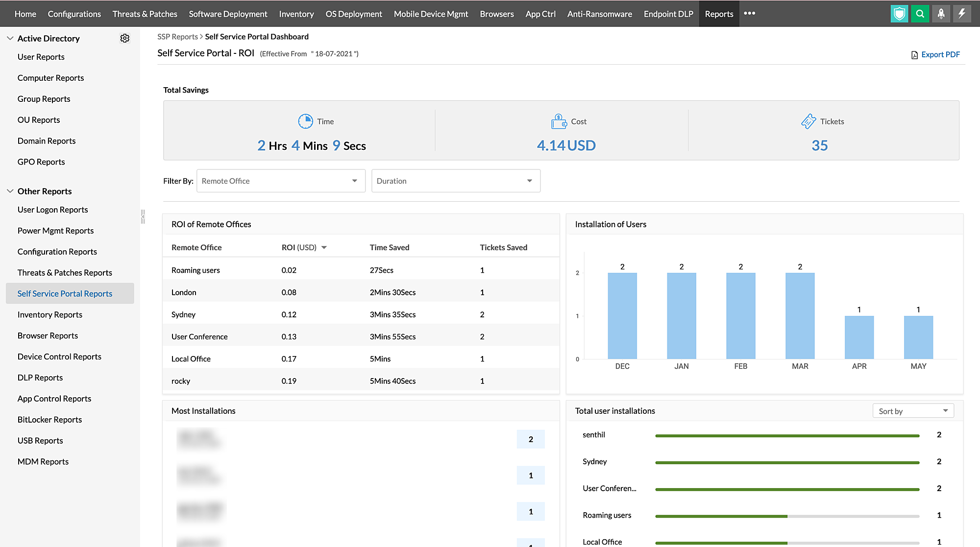This screenshot has height=547, width=980.
Task: Click the SSP Reports breadcrumb link
Action: point(177,36)
